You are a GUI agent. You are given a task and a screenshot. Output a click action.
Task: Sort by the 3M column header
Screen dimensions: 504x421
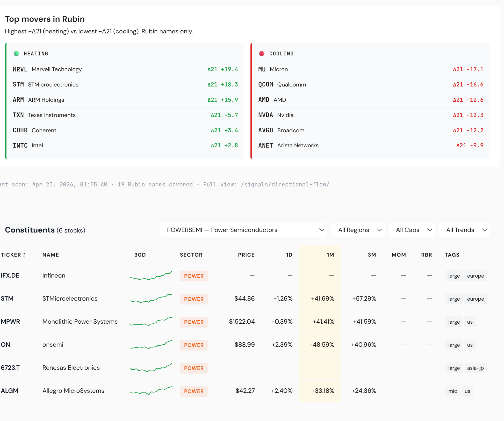click(x=372, y=255)
